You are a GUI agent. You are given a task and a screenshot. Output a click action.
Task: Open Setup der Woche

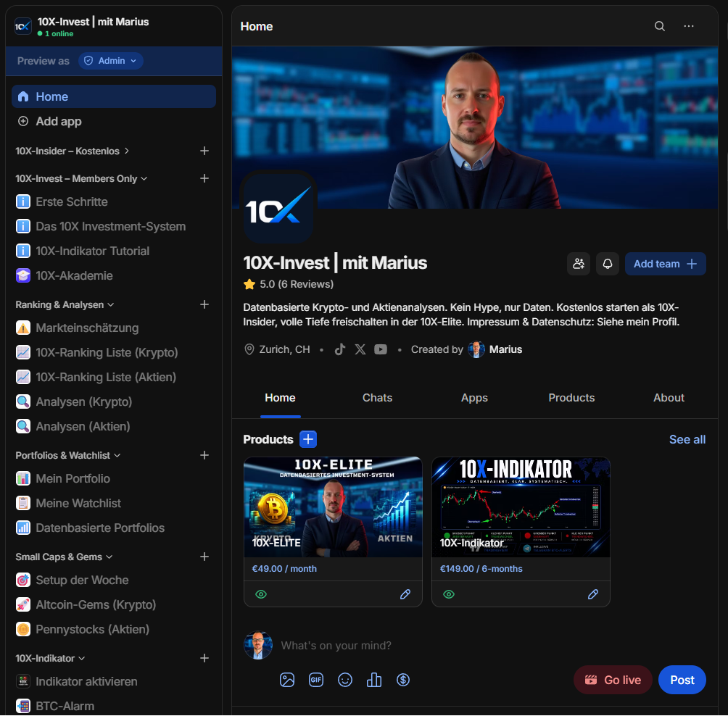(114, 580)
